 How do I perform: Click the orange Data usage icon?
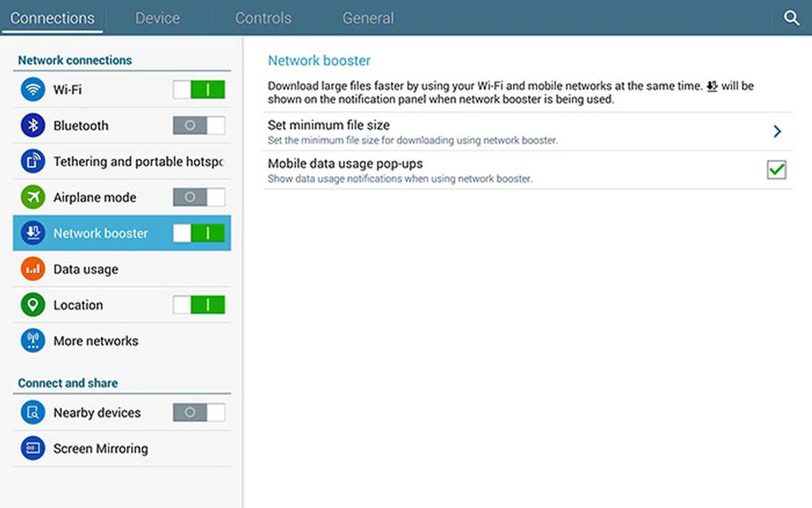(x=33, y=269)
